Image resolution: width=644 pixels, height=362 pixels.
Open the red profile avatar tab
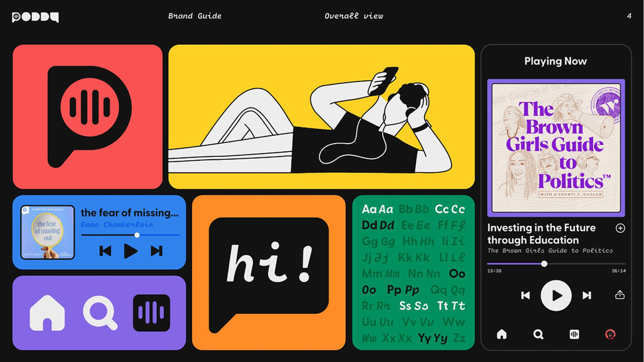pos(611,334)
